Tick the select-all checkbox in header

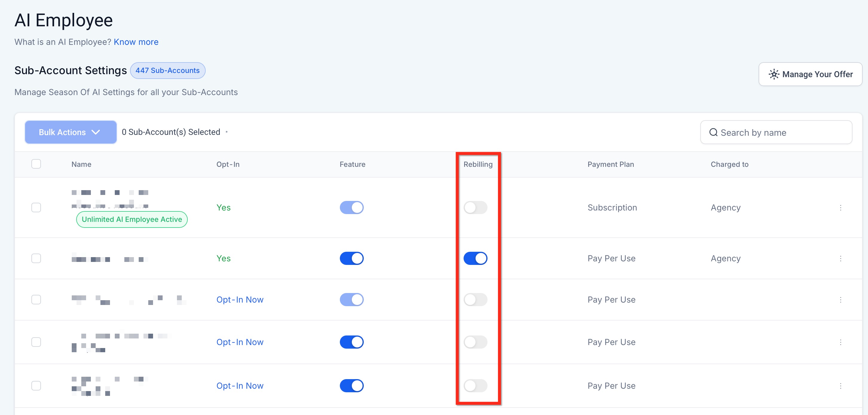pos(36,164)
